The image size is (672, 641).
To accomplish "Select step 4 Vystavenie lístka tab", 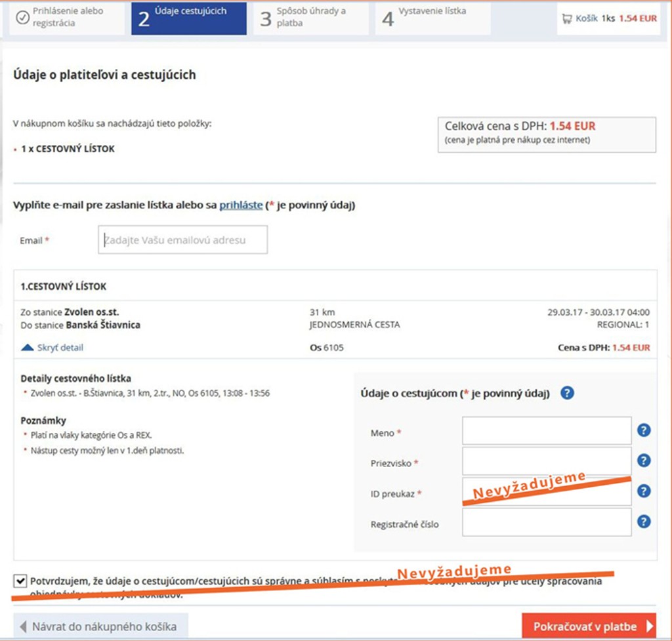I will pos(432,18).
